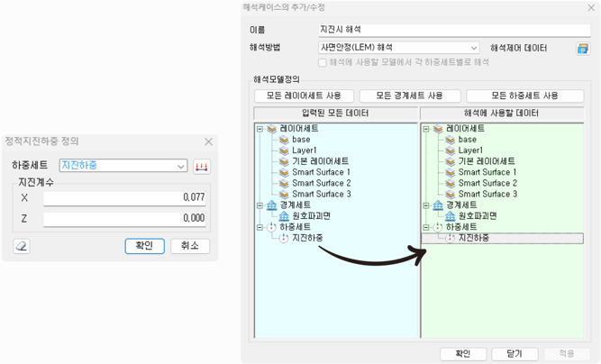This screenshot has width=601, height=364.
Task: Click 기본 레이어세트 icon in left tree
Action: pyautogui.click(x=284, y=161)
